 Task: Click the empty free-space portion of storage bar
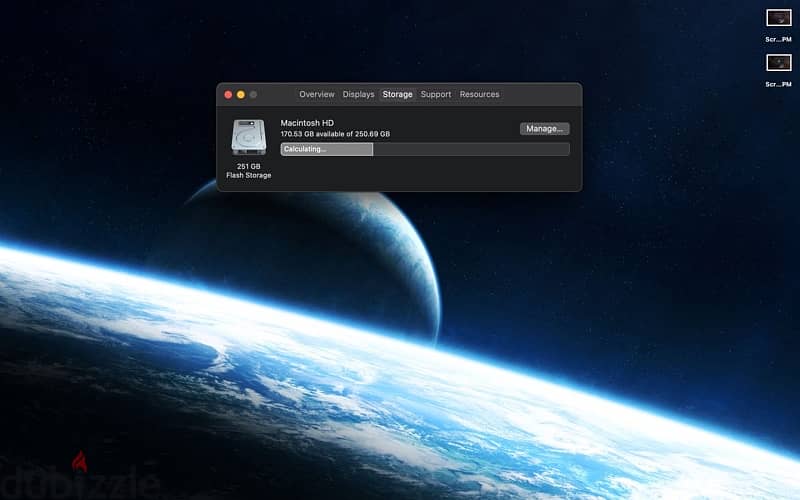tap(471, 149)
